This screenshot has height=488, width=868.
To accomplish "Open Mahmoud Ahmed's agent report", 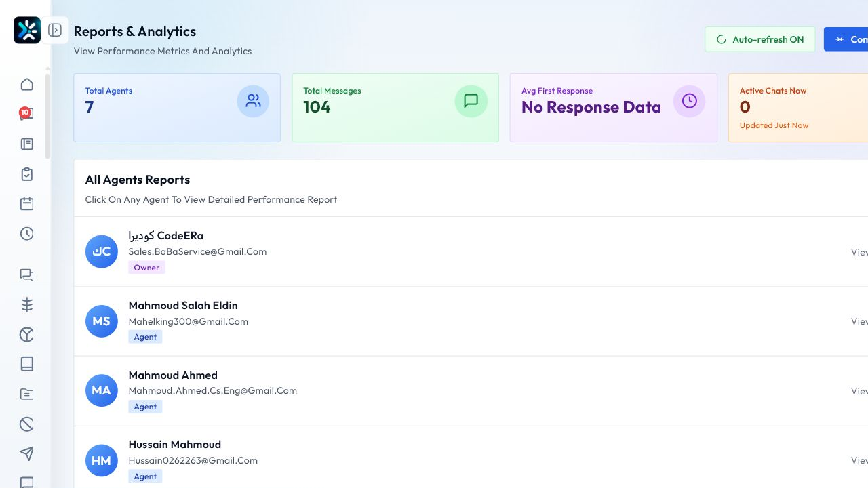I will [471, 392].
